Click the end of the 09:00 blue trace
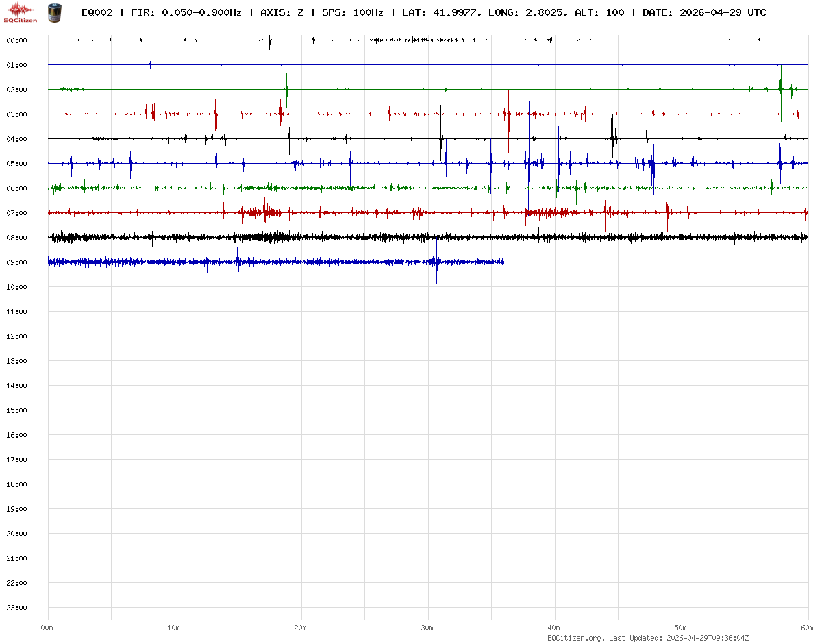822x644 pixels. pos(503,262)
